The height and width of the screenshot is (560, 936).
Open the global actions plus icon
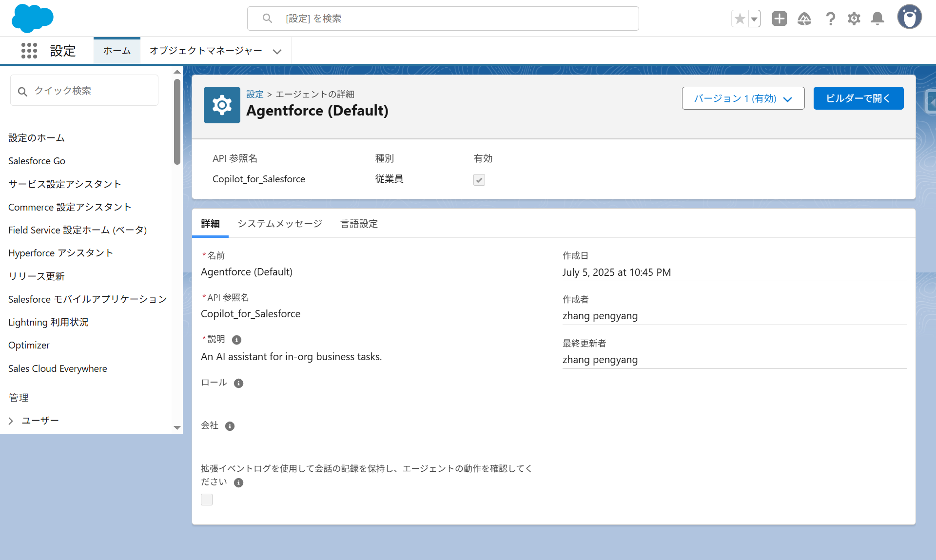(780, 19)
